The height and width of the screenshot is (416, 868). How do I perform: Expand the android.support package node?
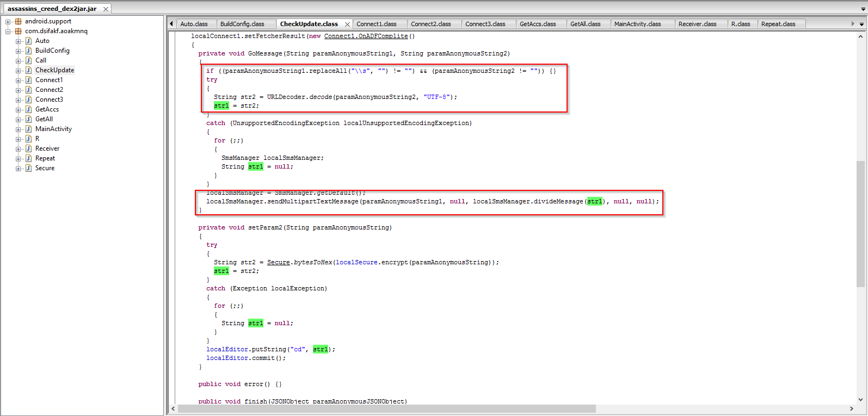tap(8, 22)
